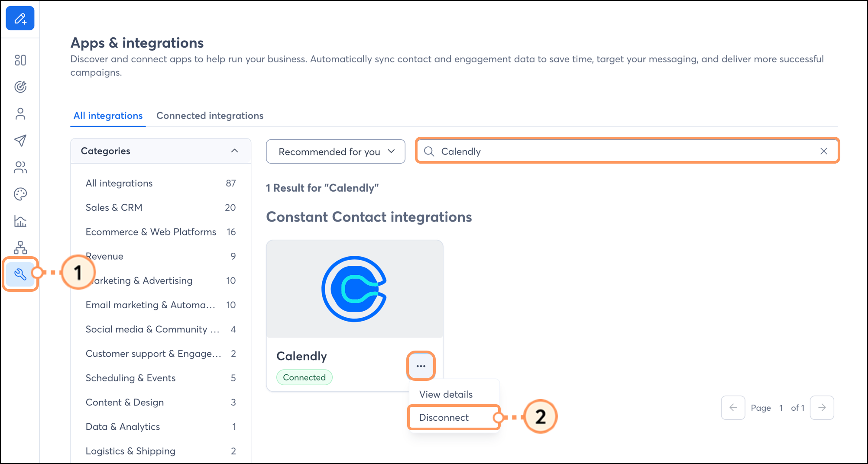Click the '1 Result for "Calendly"' text
This screenshot has width=868, height=464.
(x=322, y=188)
